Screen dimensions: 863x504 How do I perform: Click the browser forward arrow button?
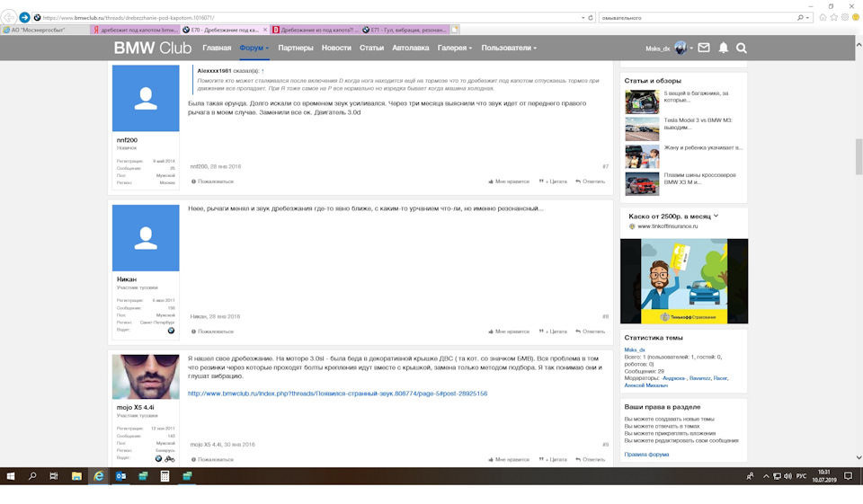click(x=24, y=18)
